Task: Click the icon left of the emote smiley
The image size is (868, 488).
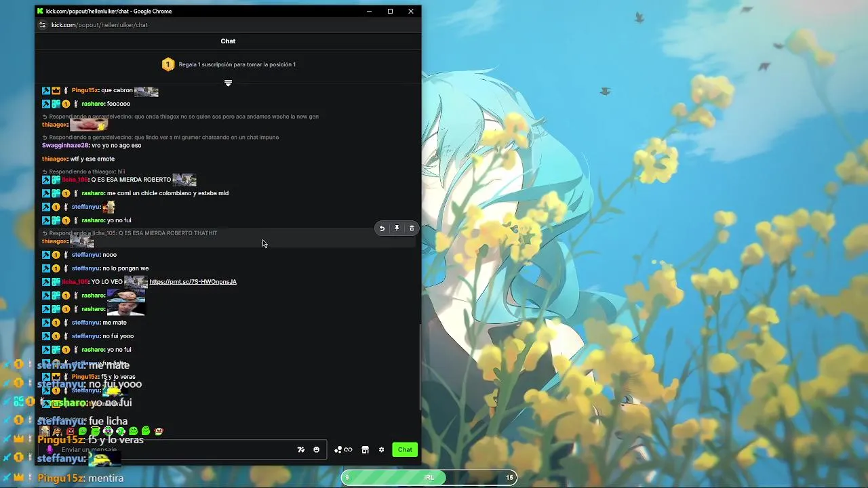Action: point(301,450)
